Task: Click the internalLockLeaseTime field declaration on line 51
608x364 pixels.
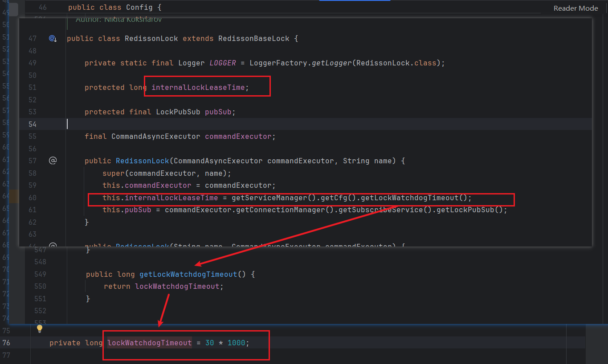Action: (198, 88)
